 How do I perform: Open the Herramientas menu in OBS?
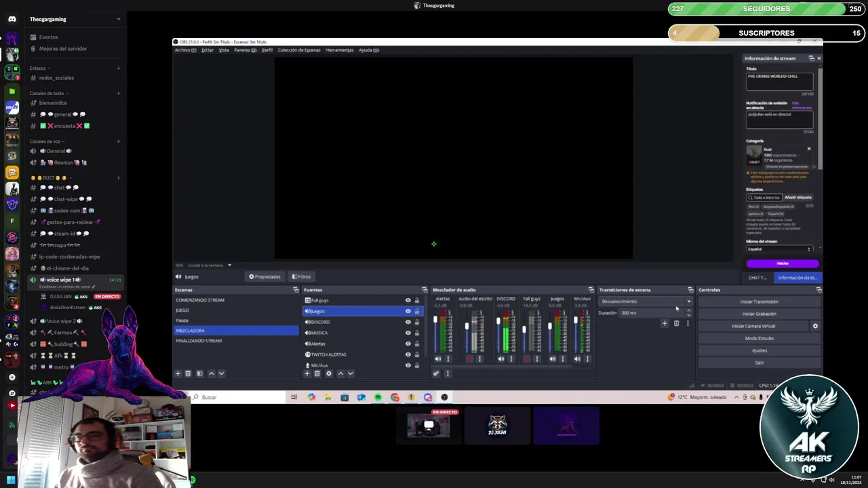point(340,50)
